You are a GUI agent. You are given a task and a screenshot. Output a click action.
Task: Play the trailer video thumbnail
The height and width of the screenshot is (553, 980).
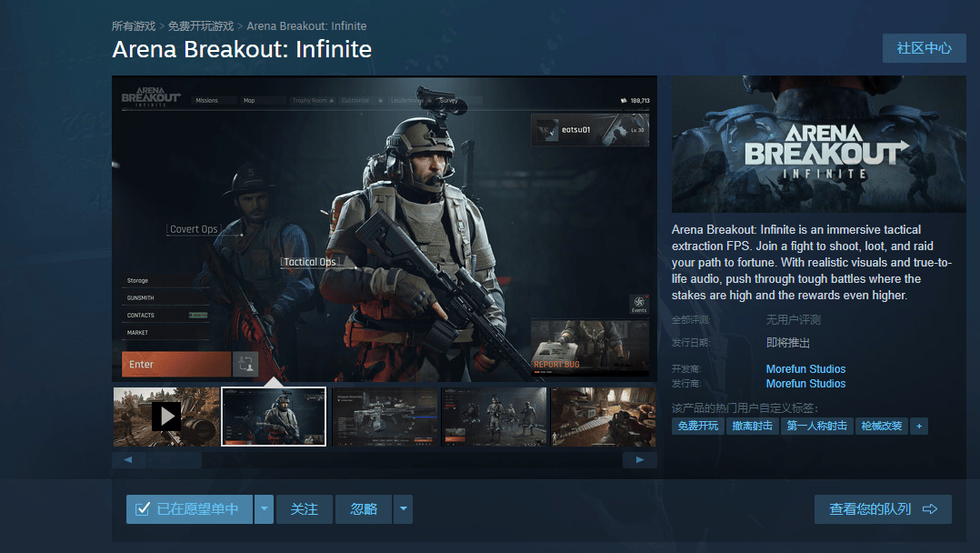(166, 417)
